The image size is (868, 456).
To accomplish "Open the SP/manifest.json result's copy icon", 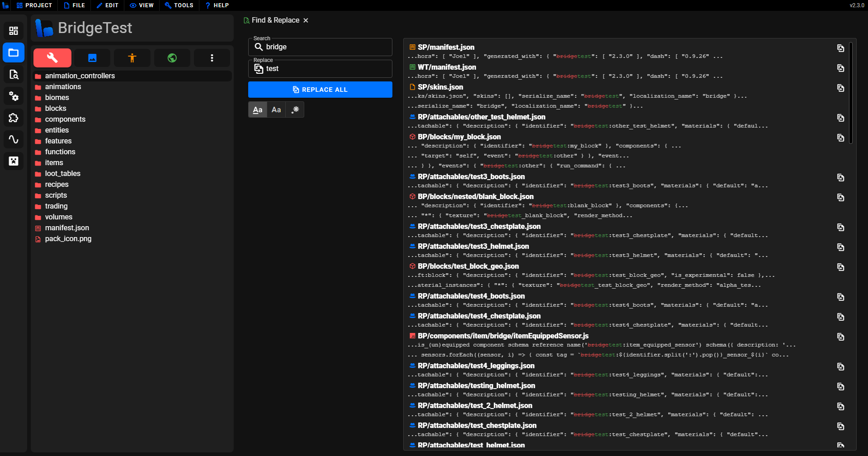I will 840,48.
